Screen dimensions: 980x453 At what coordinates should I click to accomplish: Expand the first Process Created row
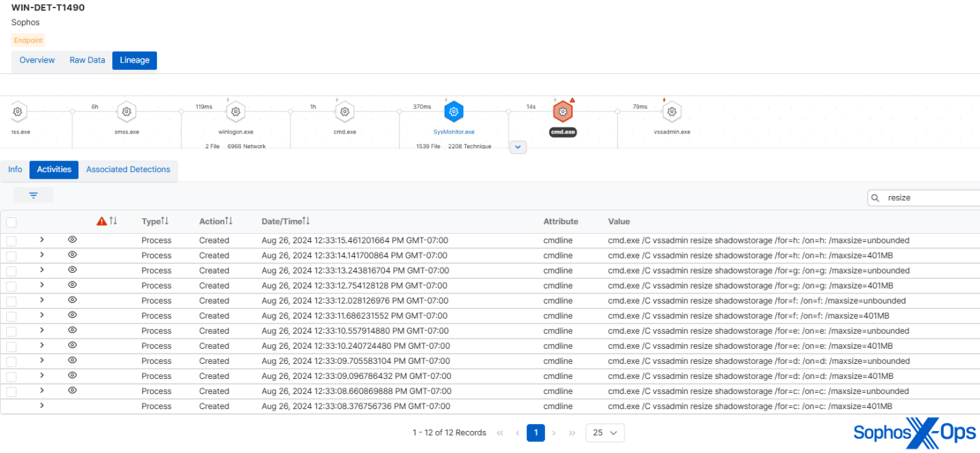pyautogui.click(x=42, y=240)
